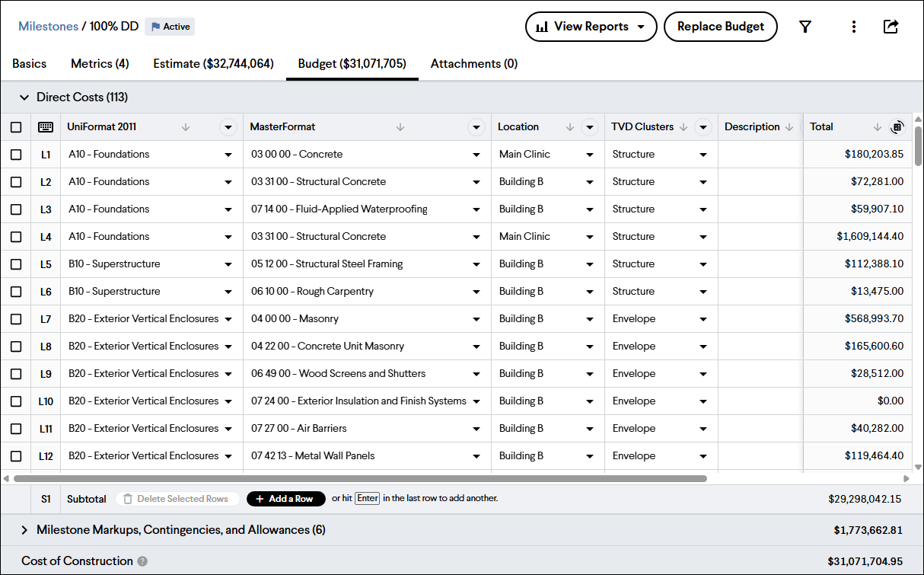Image resolution: width=924 pixels, height=575 pixels.
Task: Select the checkbox for row L7
Action: point(16,319)
